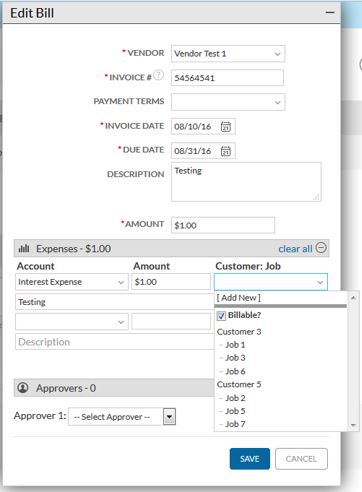
Task: Click the clear all link
Action: [x=295, y=249]
